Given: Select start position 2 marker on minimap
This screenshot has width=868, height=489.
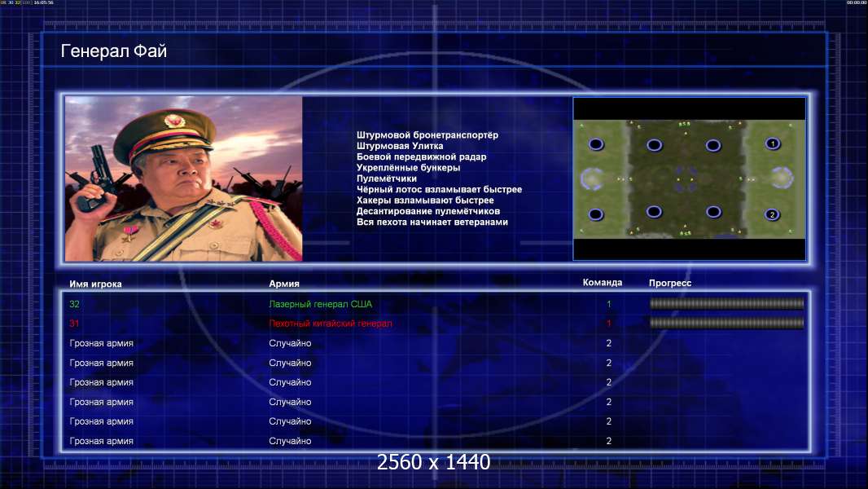Looking at the screenshot, I should (x=772, y=214).
